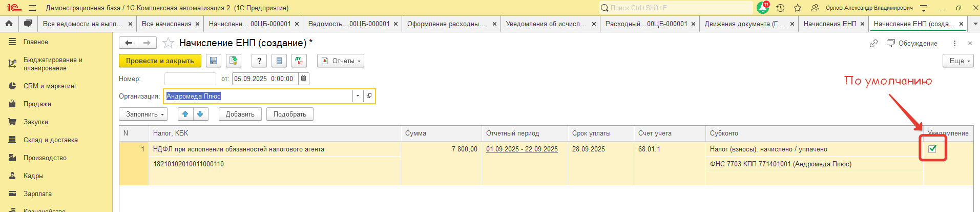Open the Зарплата section in the sidebar

pyautogui.click(x=37, y=194)
